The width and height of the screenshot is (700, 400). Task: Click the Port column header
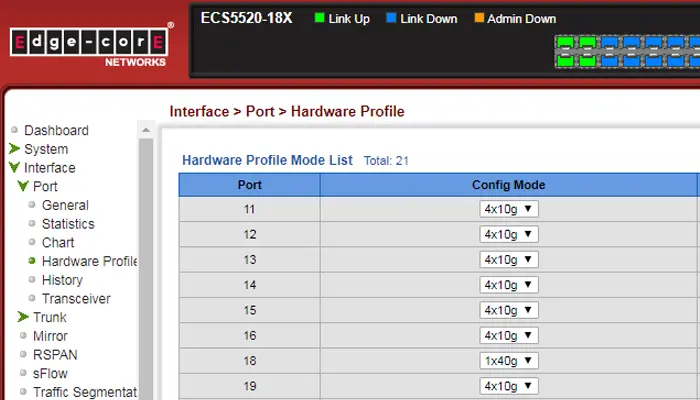click(x=250, y=185)
